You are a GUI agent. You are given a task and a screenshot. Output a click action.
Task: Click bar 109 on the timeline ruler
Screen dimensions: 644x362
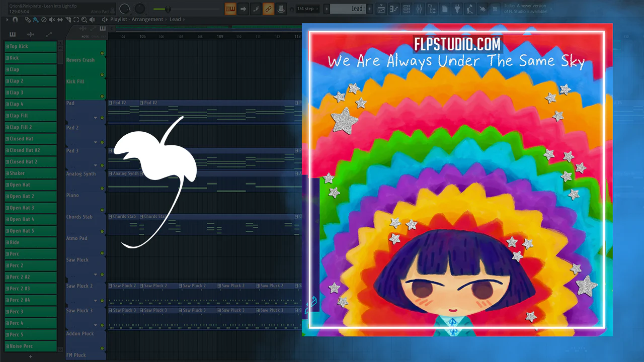click(220, 36)
